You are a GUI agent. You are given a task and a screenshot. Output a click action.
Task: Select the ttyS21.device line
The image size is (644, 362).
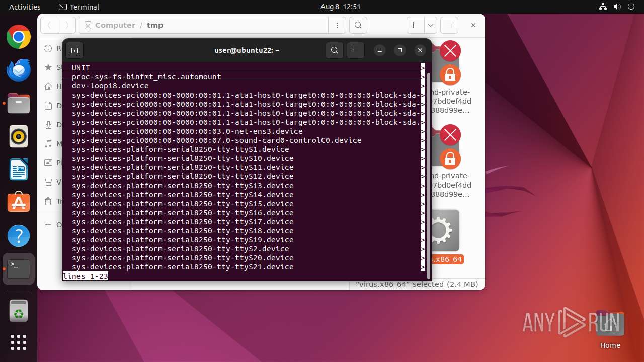coord(183,267)
